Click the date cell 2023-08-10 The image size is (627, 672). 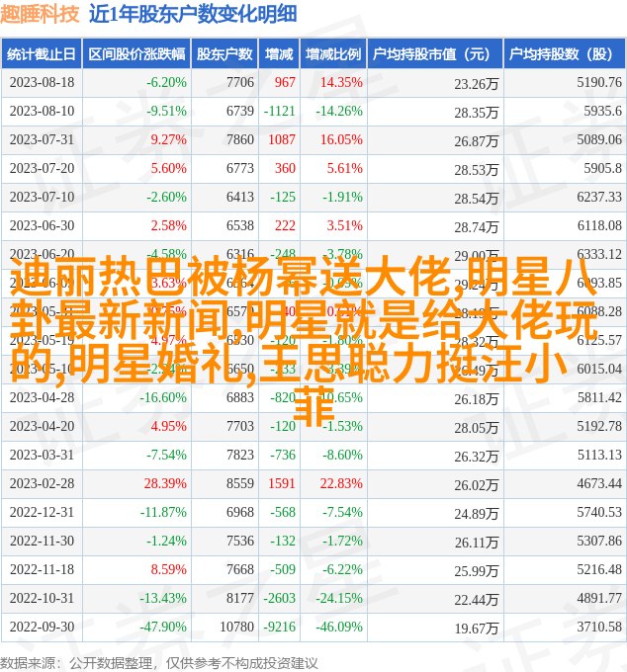[x=42, y=111]
